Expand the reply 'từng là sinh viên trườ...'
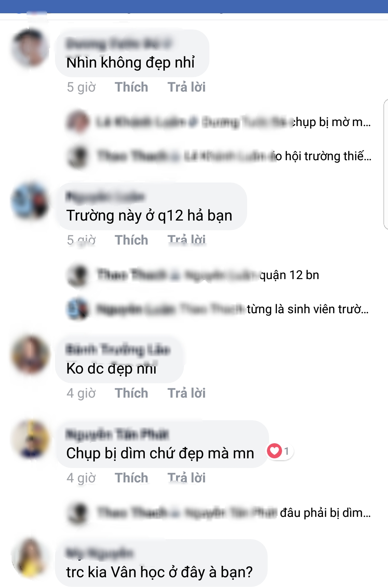388x588 pixels. click(x=218, y=309)
